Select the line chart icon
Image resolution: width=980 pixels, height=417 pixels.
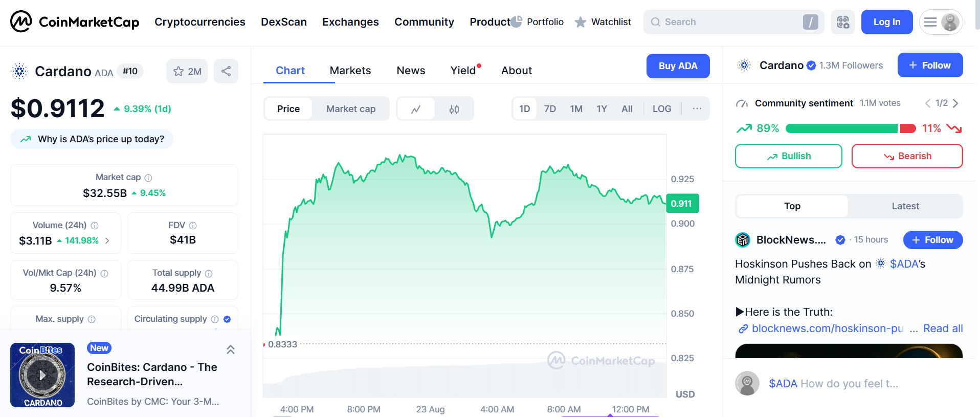[416, 109]
